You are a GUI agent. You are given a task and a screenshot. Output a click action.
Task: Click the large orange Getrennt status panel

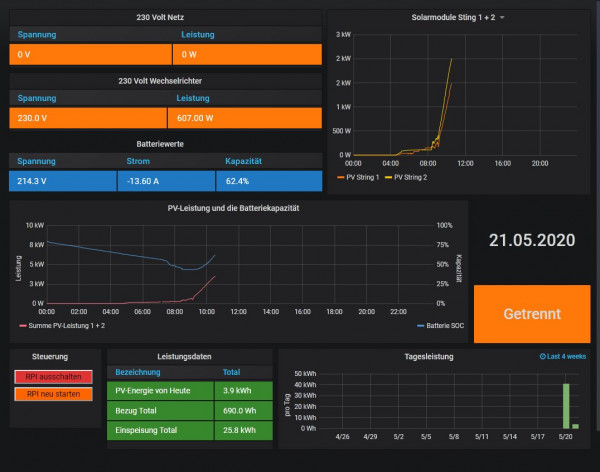tap(531, 313)
